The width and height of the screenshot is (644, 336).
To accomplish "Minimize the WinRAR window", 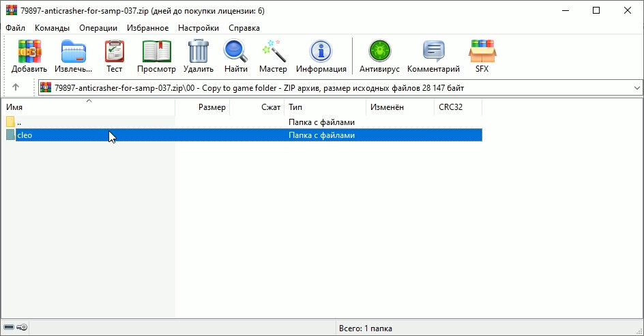I will pos(566,11).
